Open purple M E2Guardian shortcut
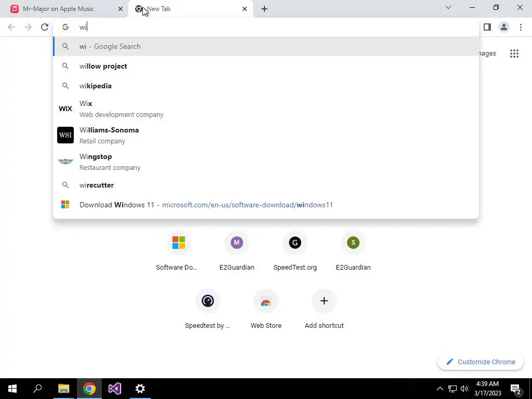Screen dimensions: 532x399 click(x=237, y=251)
